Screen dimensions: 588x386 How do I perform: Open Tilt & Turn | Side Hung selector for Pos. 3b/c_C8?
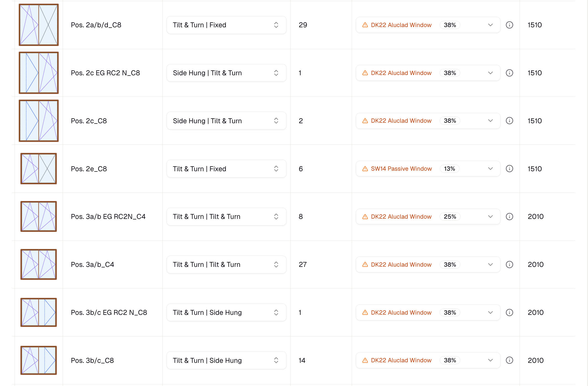coord(226,360)
